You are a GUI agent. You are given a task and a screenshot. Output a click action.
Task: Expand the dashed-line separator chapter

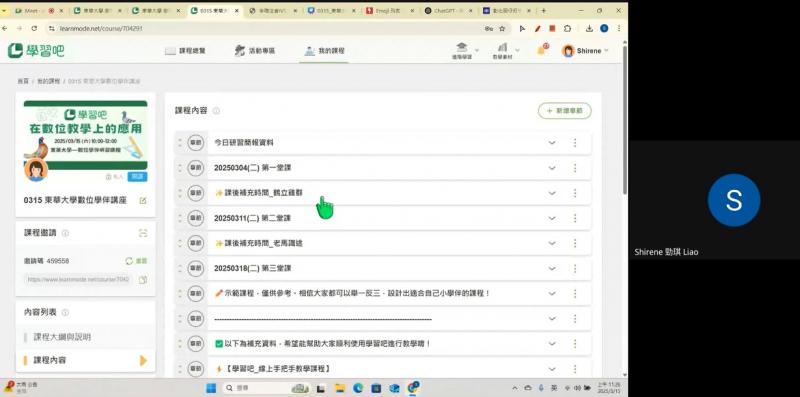pos(552,318)
